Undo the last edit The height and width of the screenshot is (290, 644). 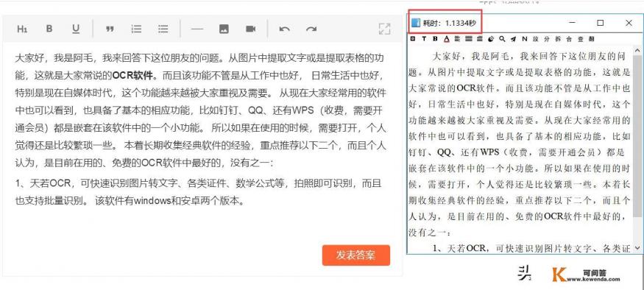tap(284, 29)
